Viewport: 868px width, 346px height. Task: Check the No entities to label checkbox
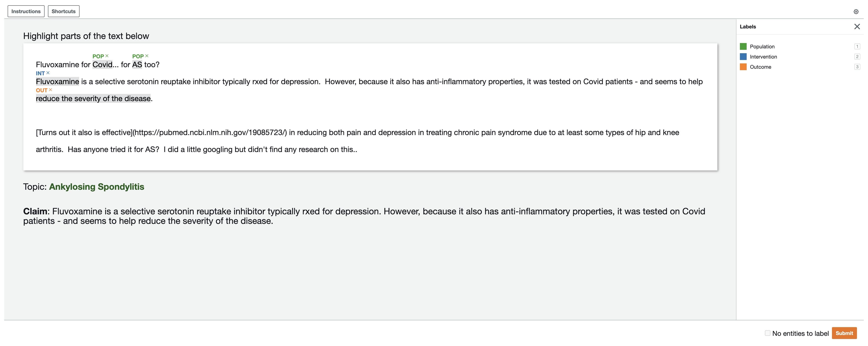(767, 333)
